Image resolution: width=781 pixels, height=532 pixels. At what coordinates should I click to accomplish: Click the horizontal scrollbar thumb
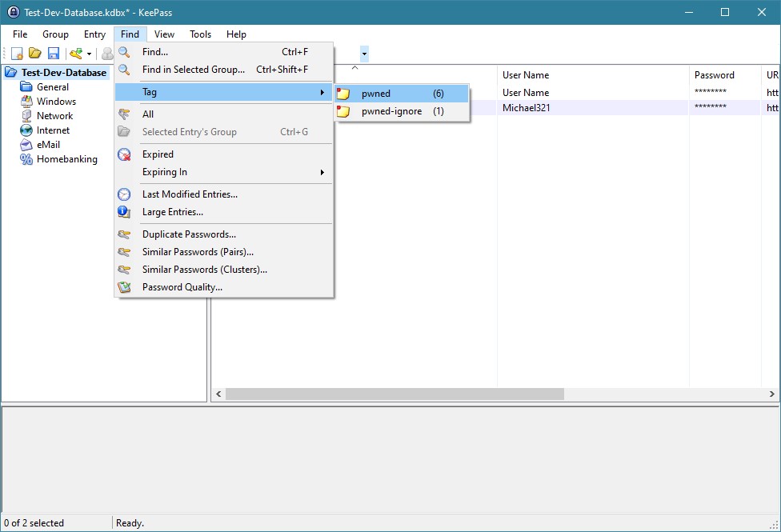(395, 394)
